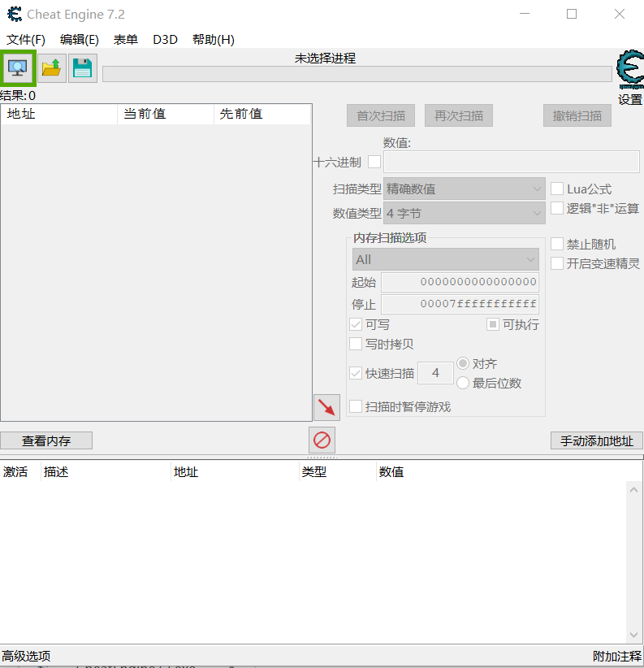This screenshot has width=644, height=668.
Task: Enable the Lua公式 checkbox
Action: coord(557,189)
